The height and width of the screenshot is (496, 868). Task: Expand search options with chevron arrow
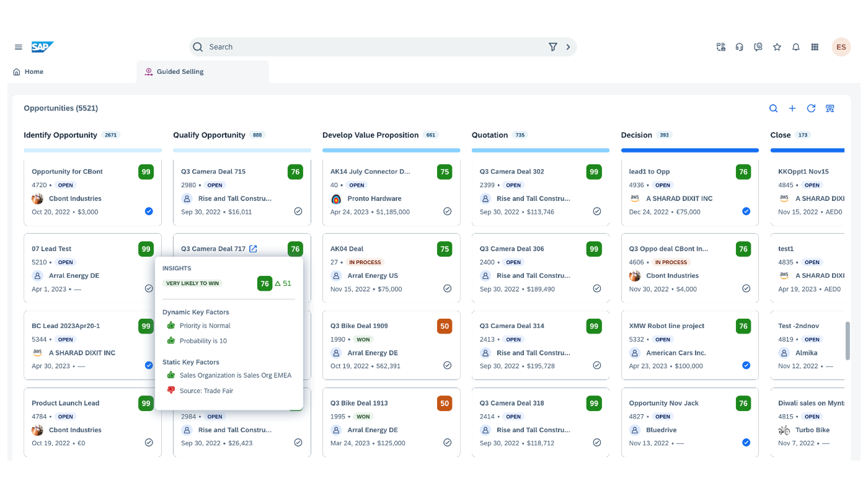(568, 47)
